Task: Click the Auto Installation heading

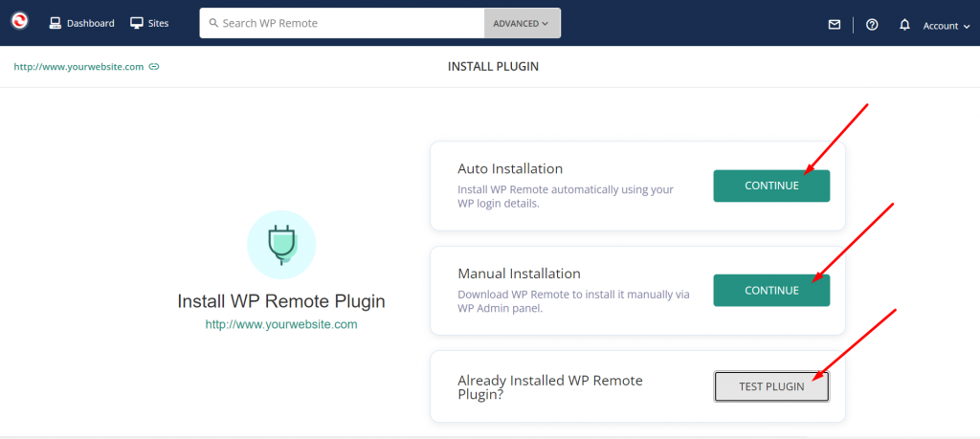Action: coord(510,168)
